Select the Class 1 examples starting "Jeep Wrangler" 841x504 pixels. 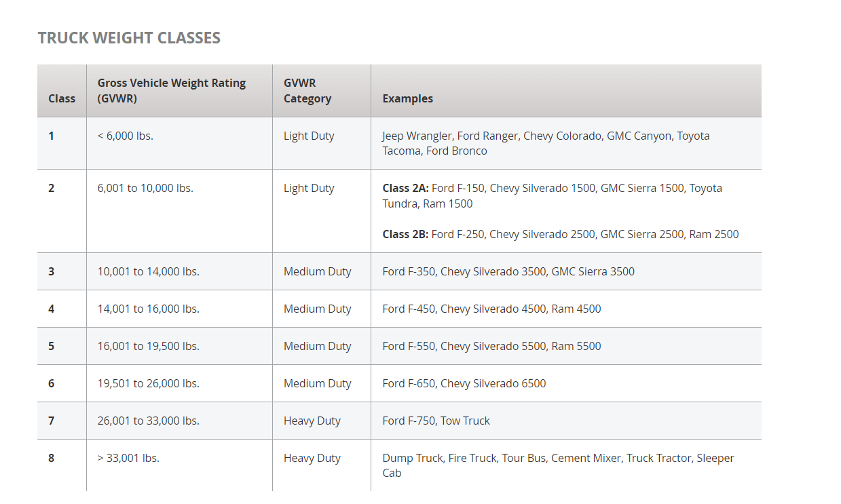(x=546, y=143)
